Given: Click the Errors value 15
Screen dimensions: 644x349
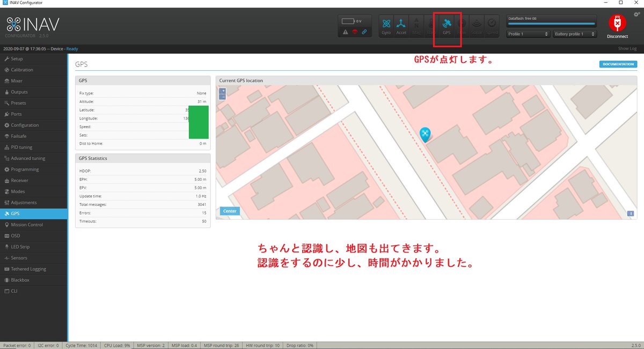Looking at the screenshot, I should (204, 213).
